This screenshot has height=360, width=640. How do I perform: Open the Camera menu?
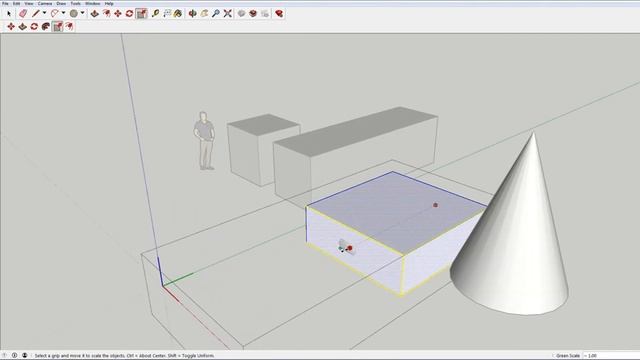coord(45,3)
